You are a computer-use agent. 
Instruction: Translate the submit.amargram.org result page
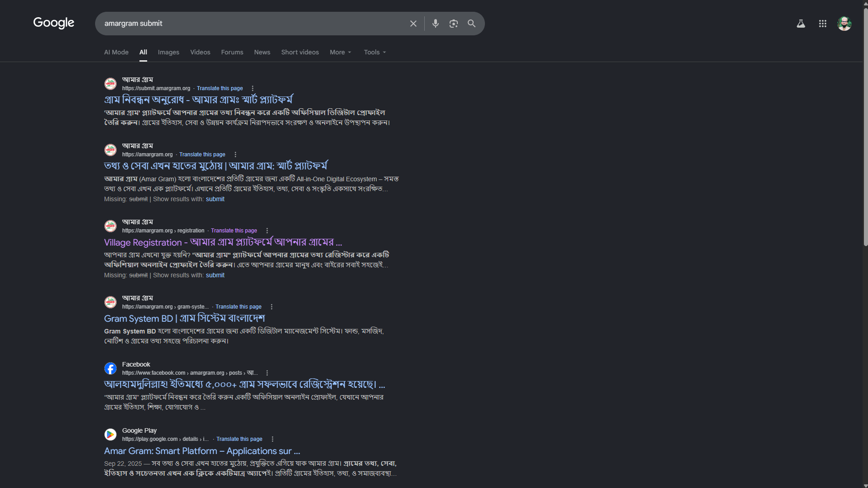220,88
